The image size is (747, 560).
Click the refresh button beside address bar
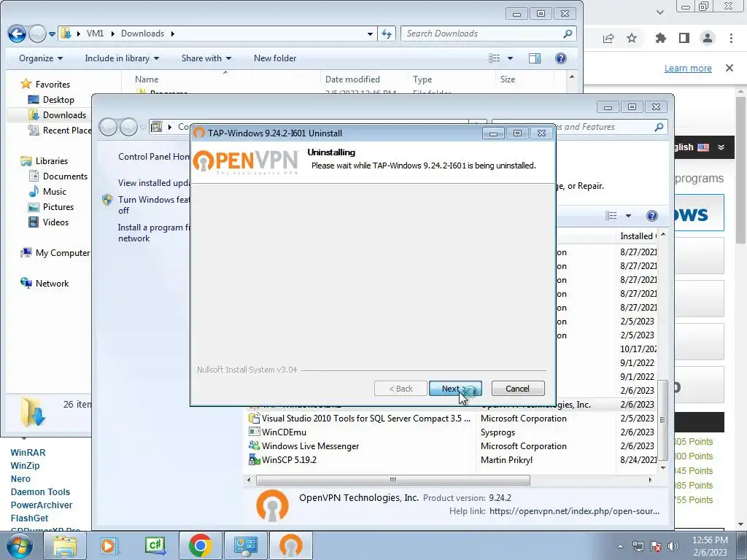387,34
